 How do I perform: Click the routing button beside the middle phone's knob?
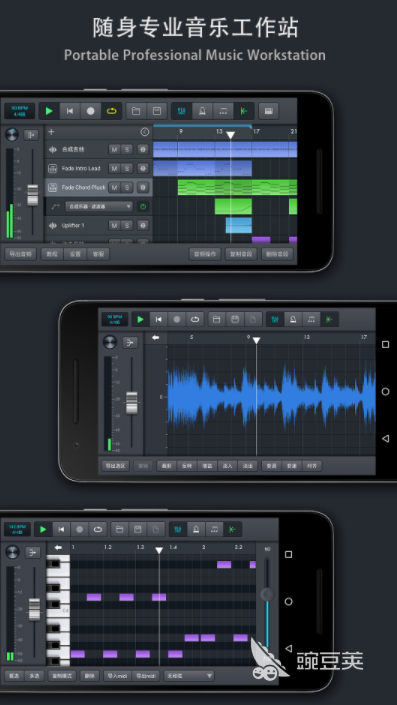(130, 342)
